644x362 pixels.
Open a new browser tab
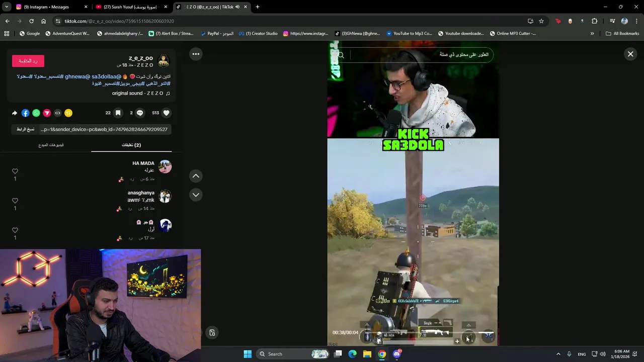click(x=257, y=7)
